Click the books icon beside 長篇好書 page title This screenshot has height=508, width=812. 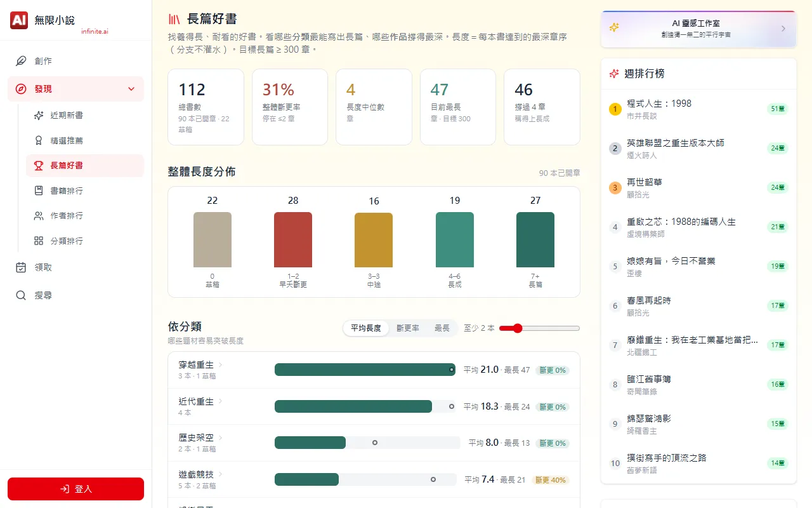[x=174, y=20]
